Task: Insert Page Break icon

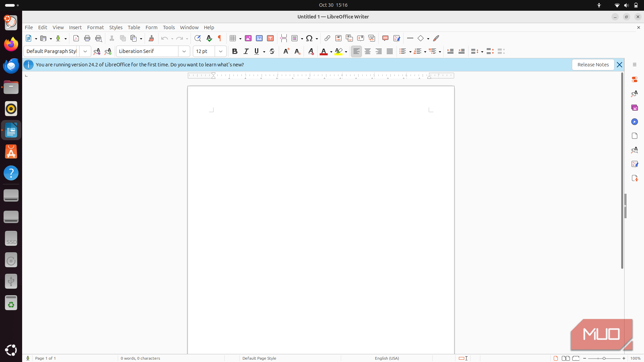Action: [284, 38]
